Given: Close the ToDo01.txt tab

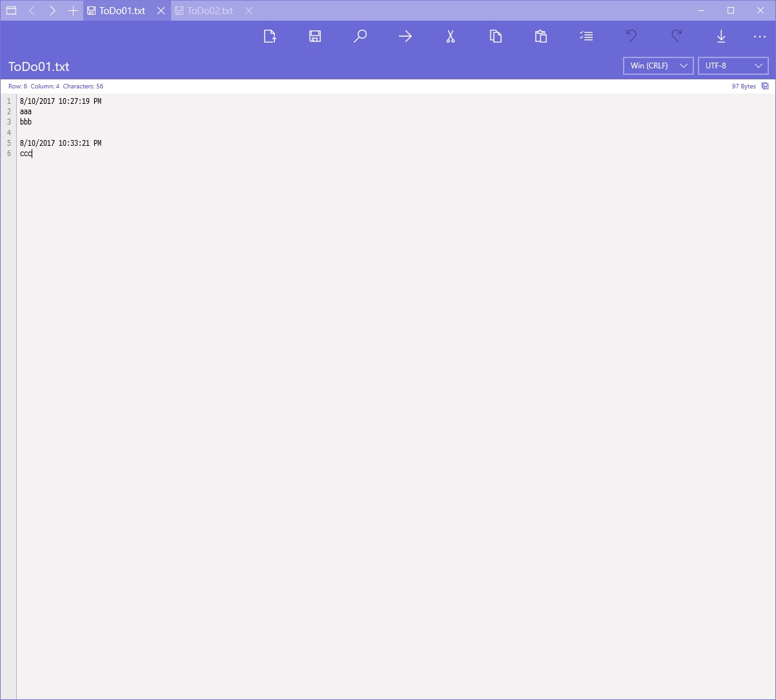Looking at the screenshot, I should click(x=161, y=10).
